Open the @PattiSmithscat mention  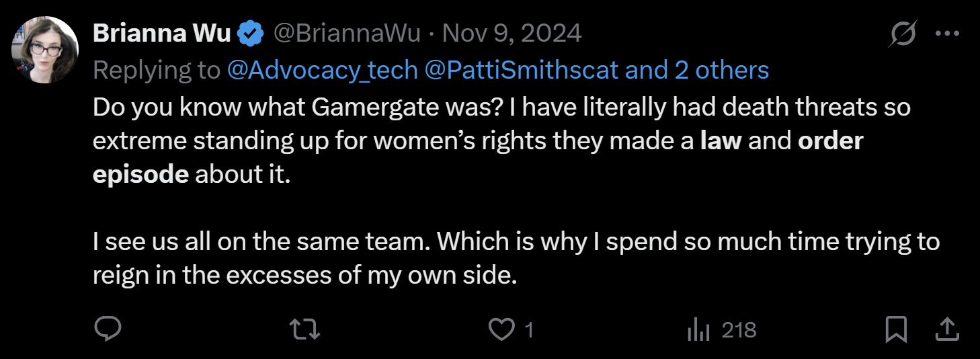click(x=521, y=70)
